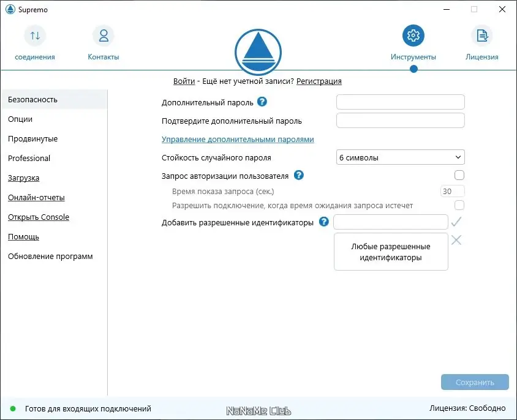
Task: Switch to the Инструменты tab label
Action: 413,57
